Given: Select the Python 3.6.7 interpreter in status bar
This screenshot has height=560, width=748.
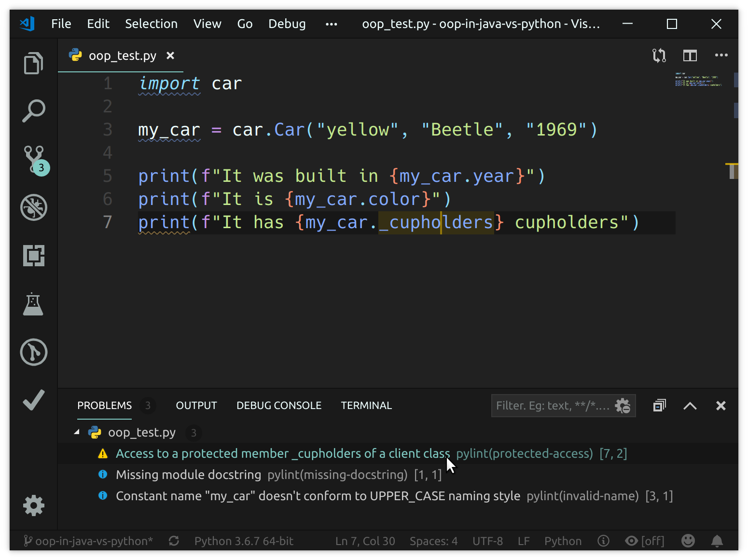Looking at the screenshot, I should point(244,541).
